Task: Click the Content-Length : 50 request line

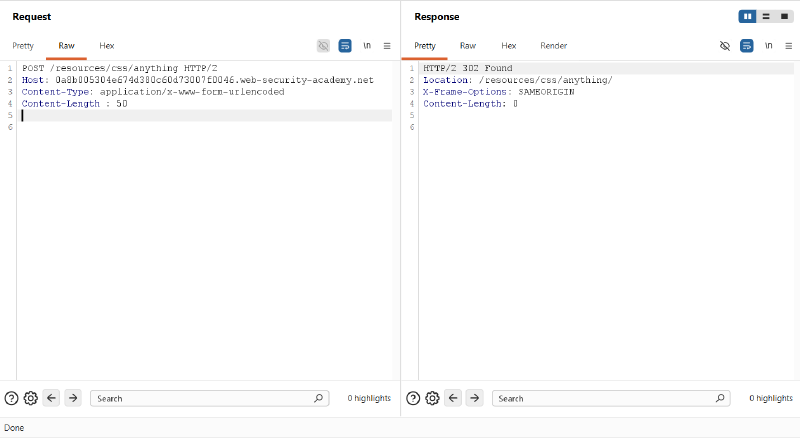Action: click(74, 104)
